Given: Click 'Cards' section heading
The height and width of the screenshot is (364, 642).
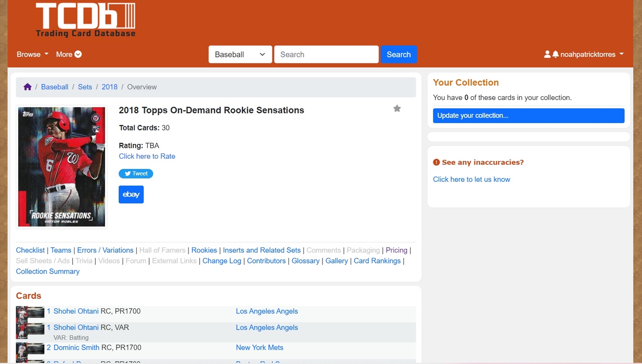Looking at the screenshot, I should pyautogui.click(x=28, y=296).
